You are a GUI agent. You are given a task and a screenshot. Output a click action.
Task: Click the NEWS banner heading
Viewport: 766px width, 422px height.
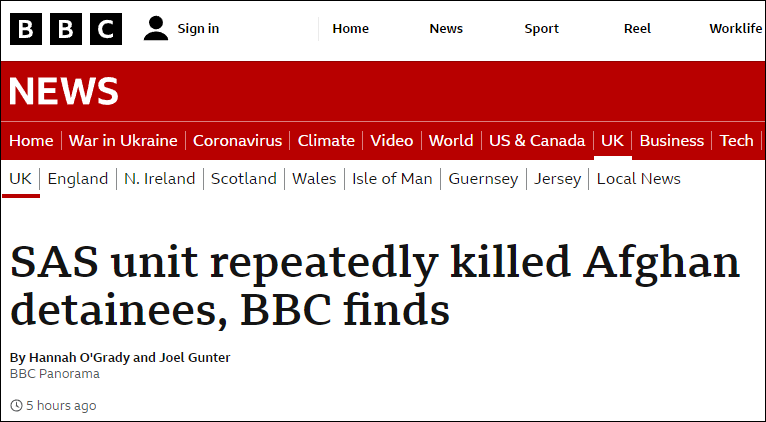[x=64, y=92]
